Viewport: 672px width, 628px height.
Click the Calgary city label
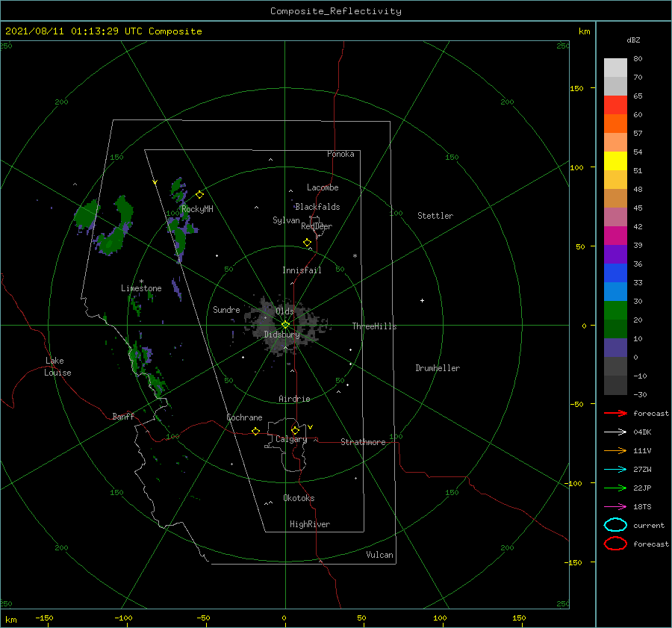pos(291,439)
